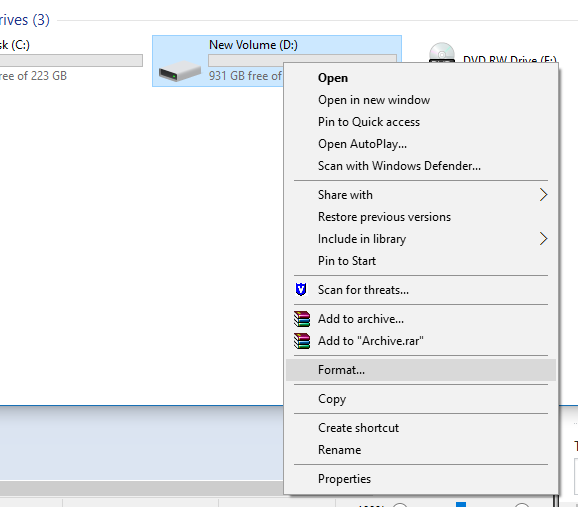Click the New Volume (D:) hard drive icon

180,71
